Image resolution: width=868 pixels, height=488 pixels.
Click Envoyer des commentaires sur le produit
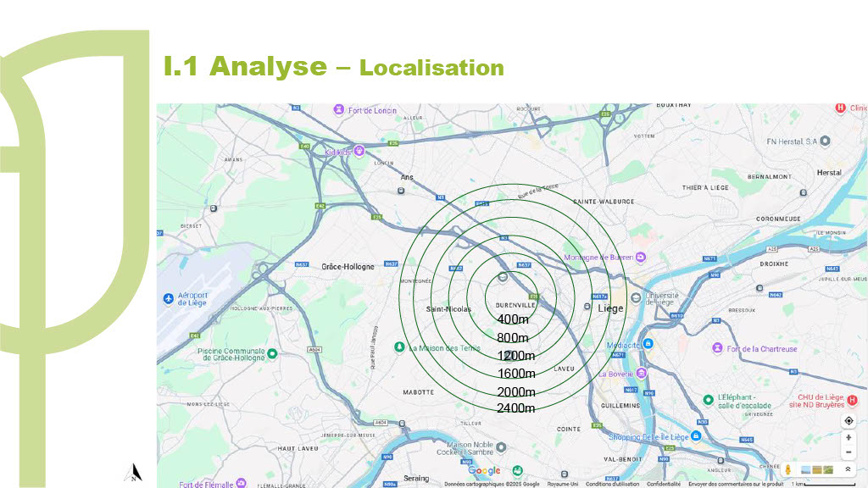737,484
